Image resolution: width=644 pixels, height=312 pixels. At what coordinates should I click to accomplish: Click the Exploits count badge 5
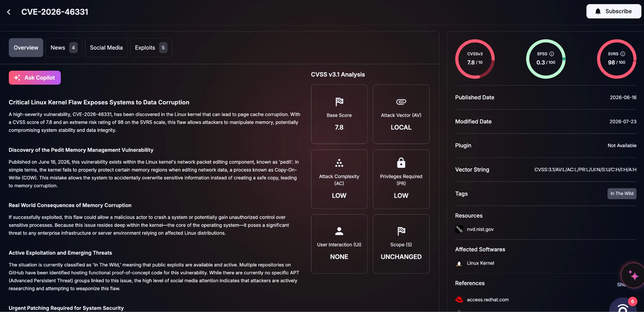point(163,48)
